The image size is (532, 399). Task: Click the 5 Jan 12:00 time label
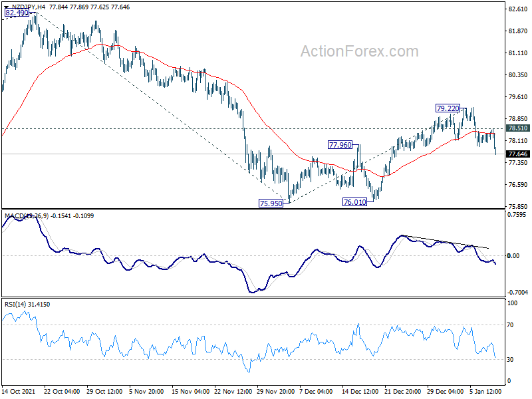(x=485, y=391)
